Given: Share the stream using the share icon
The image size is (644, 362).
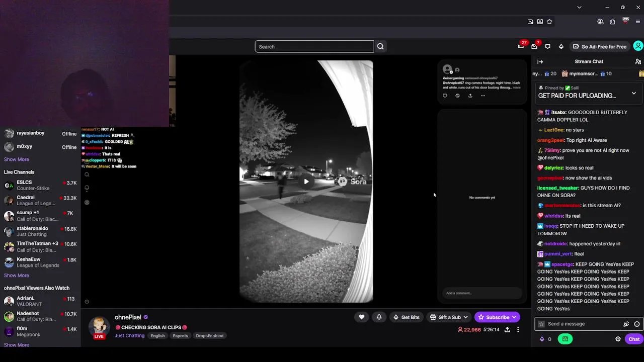Looking at the screenshot, I should pyautogui.click(x=507, y=330).
